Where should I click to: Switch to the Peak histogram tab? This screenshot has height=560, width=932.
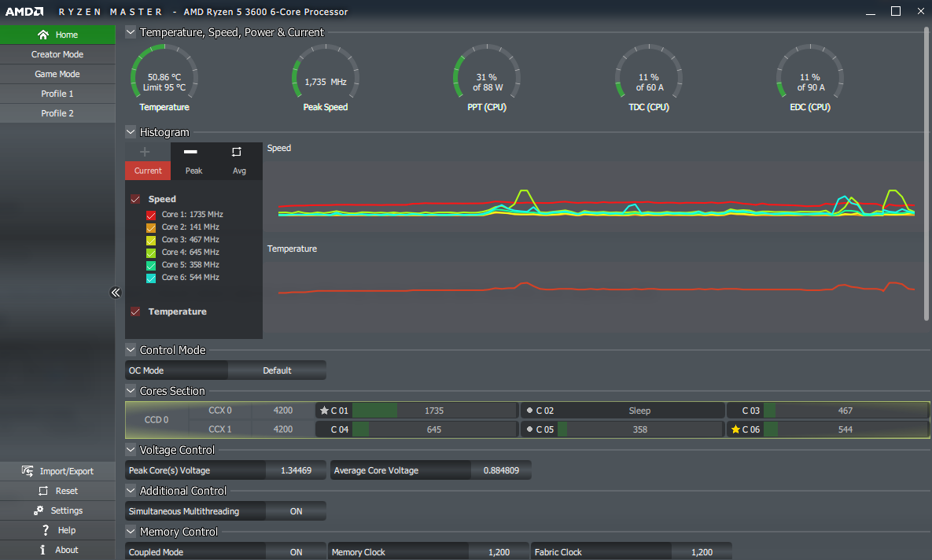(x=193, y=171)
